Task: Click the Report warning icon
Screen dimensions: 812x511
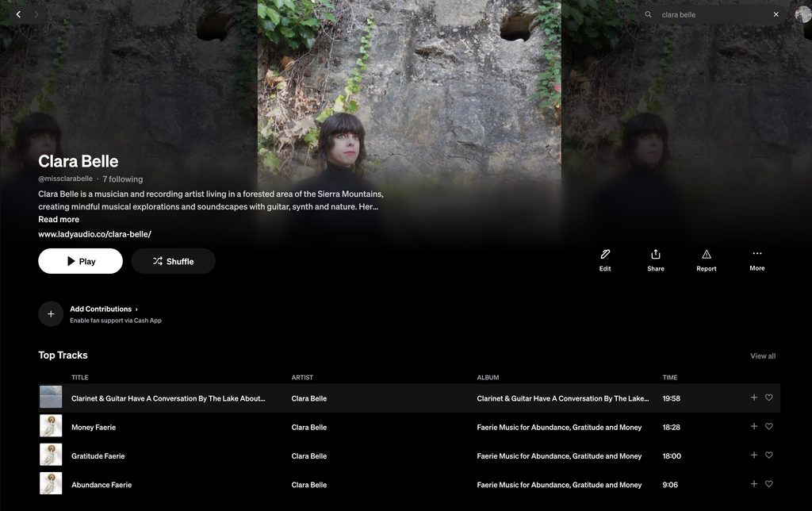Action: click(x=707, y=255)
